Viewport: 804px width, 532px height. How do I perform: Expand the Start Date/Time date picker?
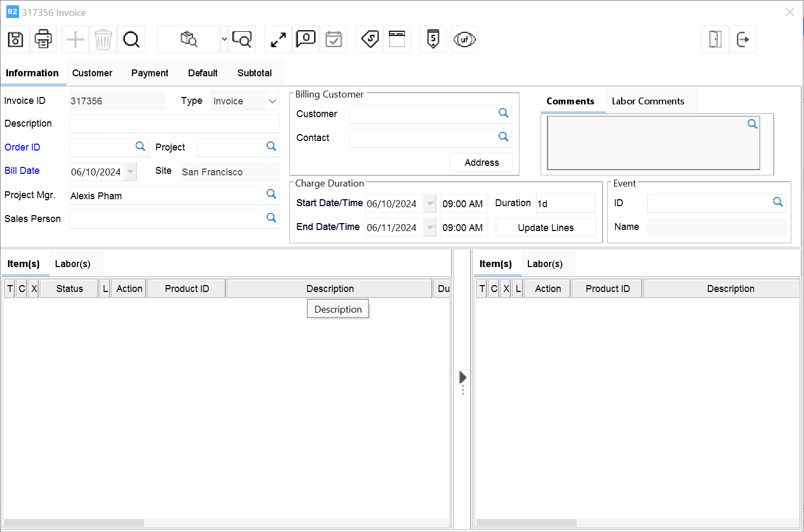click(x=430, y=203)
